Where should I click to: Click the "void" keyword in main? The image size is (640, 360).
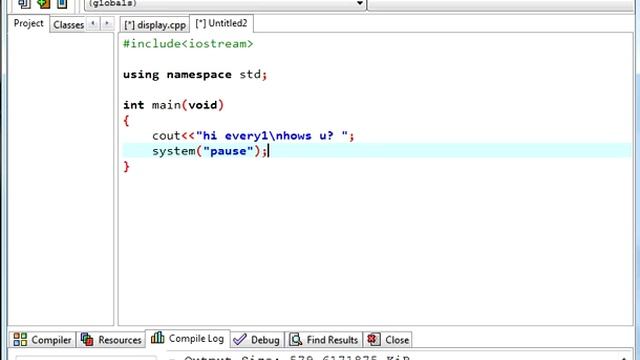202,105
